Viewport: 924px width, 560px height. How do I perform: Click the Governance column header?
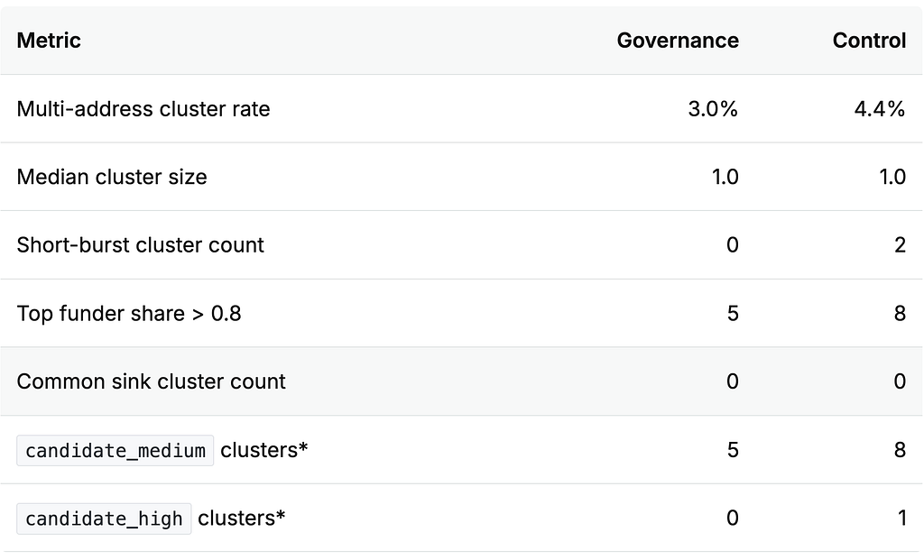click(x=678, y=41)
